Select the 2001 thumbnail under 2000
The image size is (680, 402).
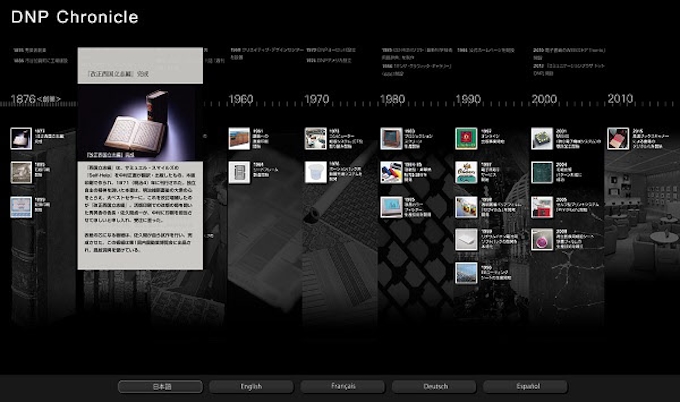click(542, 138)
